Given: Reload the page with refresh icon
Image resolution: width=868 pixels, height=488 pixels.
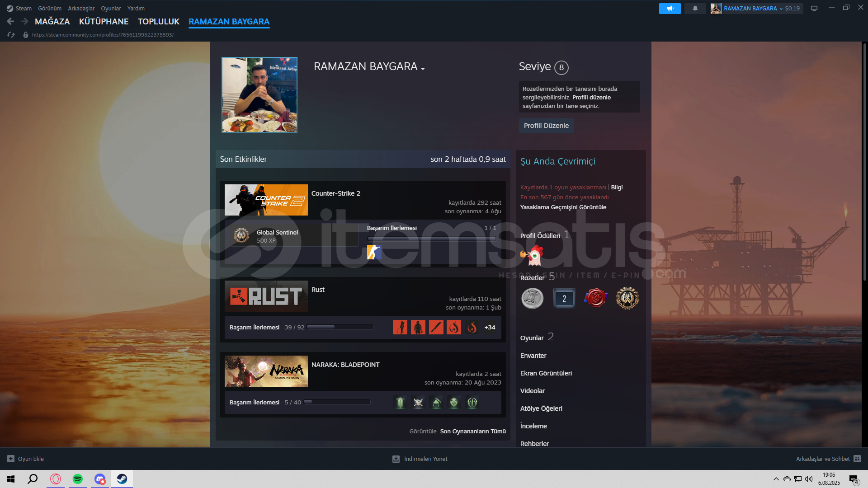Looking at the screenshot, I should [x=11, y=35].
